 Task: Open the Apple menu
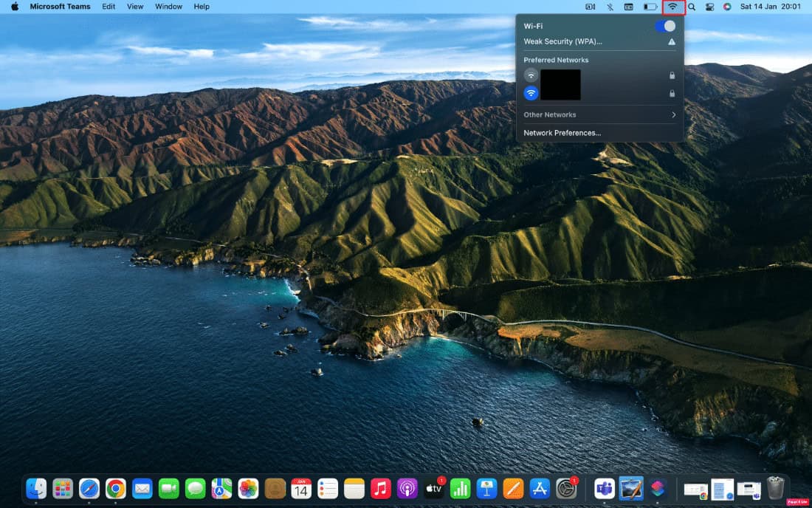(14, 7)
